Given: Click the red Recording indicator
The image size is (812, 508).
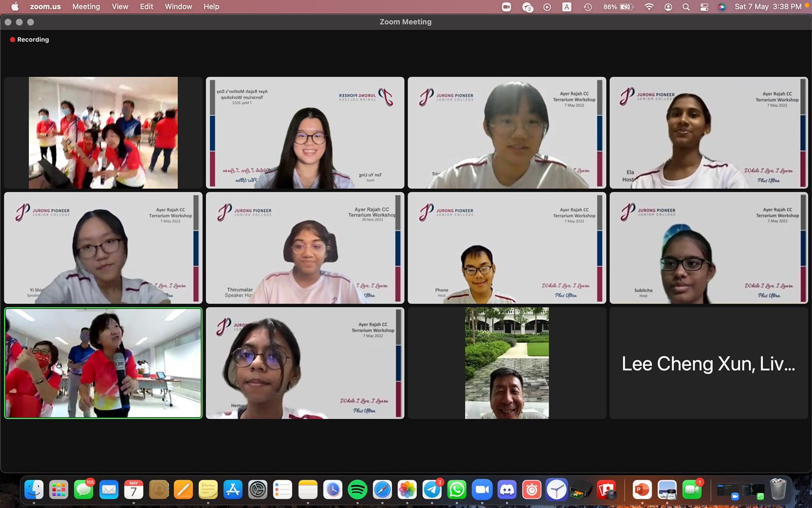Looking at the screenshot, I should coord(29,40).
